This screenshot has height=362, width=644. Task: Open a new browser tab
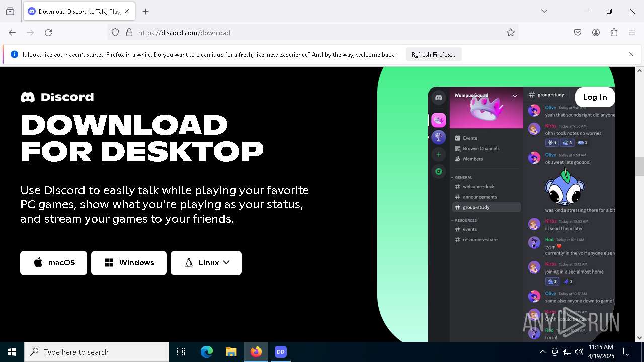pyautogui.click(x=145, y=11)
